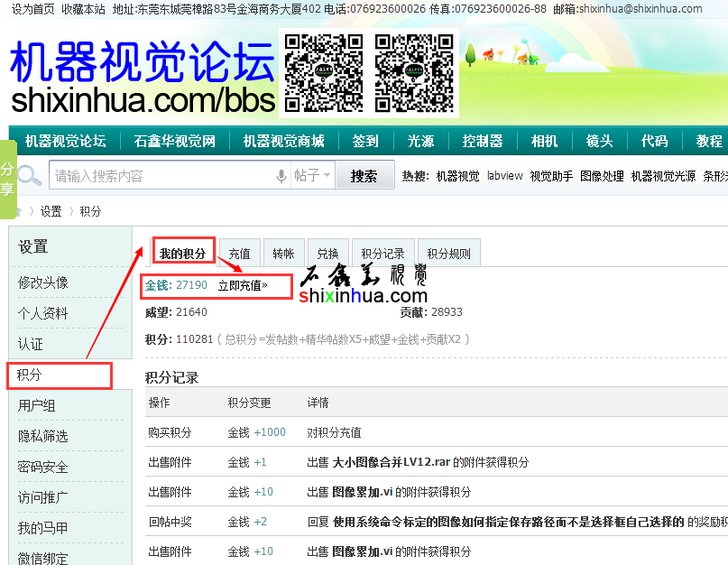Click the magnifying glass search icon
The width and height of the screenshot is (728, 565).
coord(29,176)
